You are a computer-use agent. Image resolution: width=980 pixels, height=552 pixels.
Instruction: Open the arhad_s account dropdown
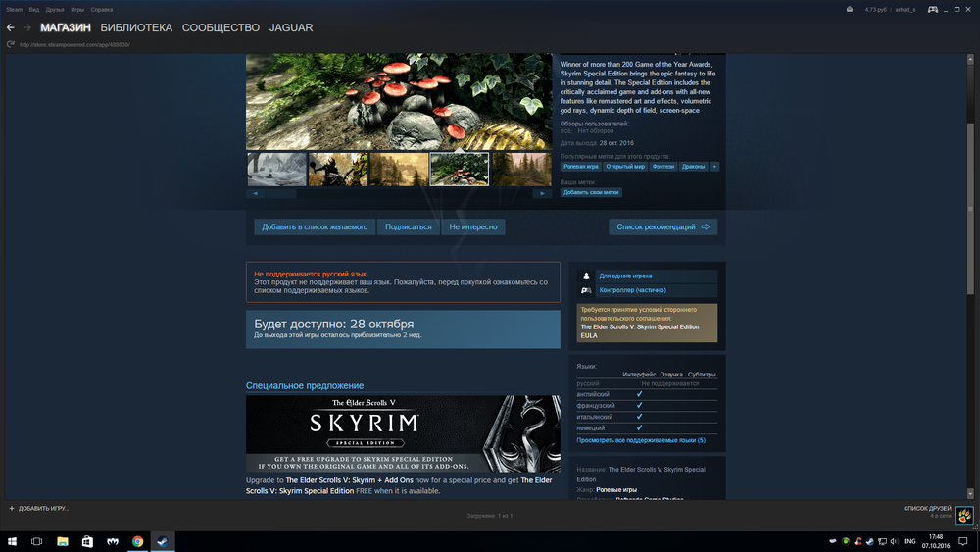tap(905, 10)
